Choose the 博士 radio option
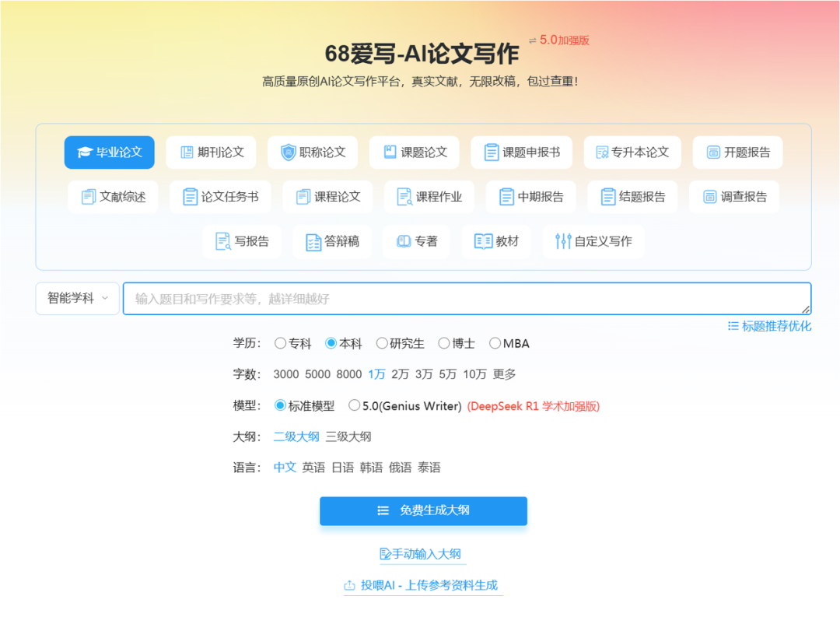Viewport: 840px width, 617px height. [443, 343]
